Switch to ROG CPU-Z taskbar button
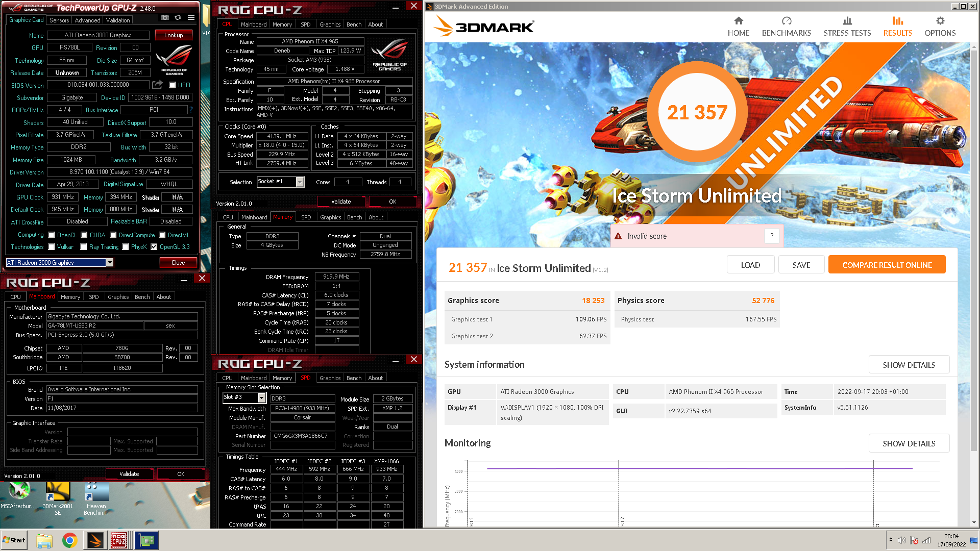The width and height of the screenshot is (980, 551). [119, 540]
